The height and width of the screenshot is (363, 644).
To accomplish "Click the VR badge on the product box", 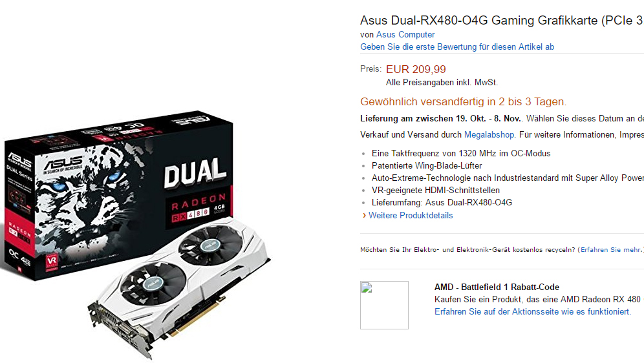I will click(52, 260).
